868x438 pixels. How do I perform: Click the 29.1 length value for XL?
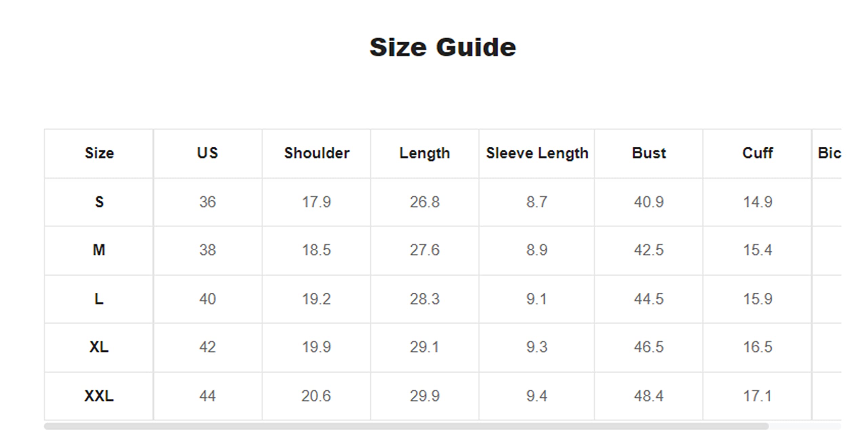pos(425,347)
